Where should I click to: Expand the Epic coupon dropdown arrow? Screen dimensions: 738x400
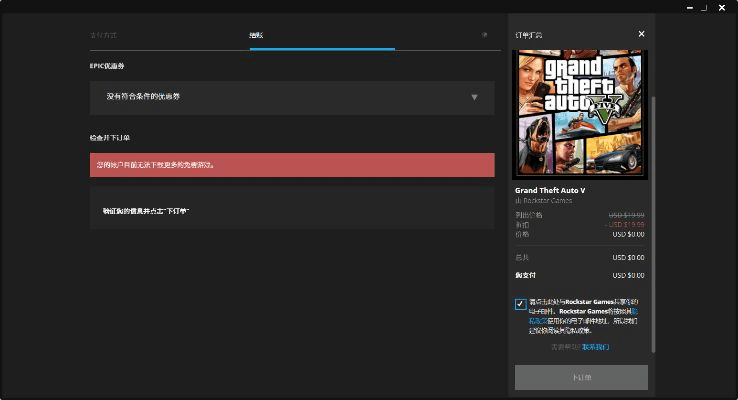tap(474, 97)
